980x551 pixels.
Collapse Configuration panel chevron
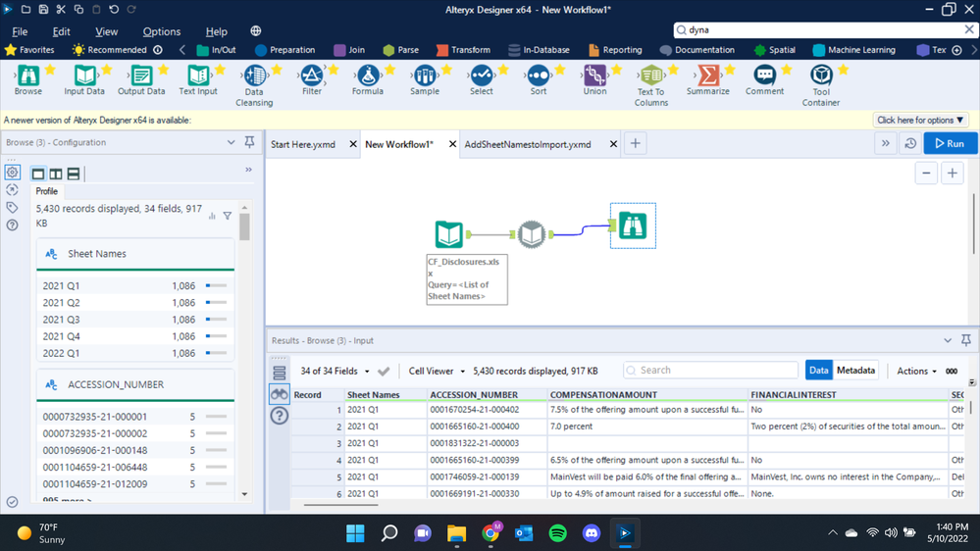[232, 142]
